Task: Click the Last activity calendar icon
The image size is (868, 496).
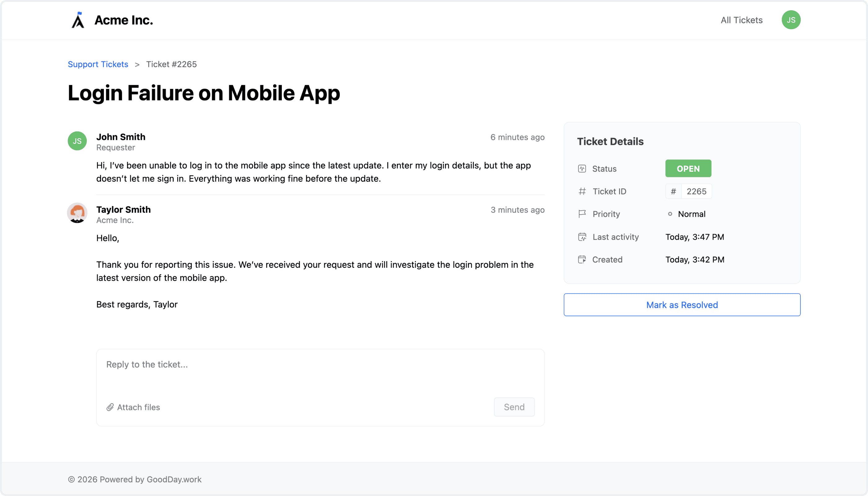Action: pyautogui.click(x=582, y=237)
